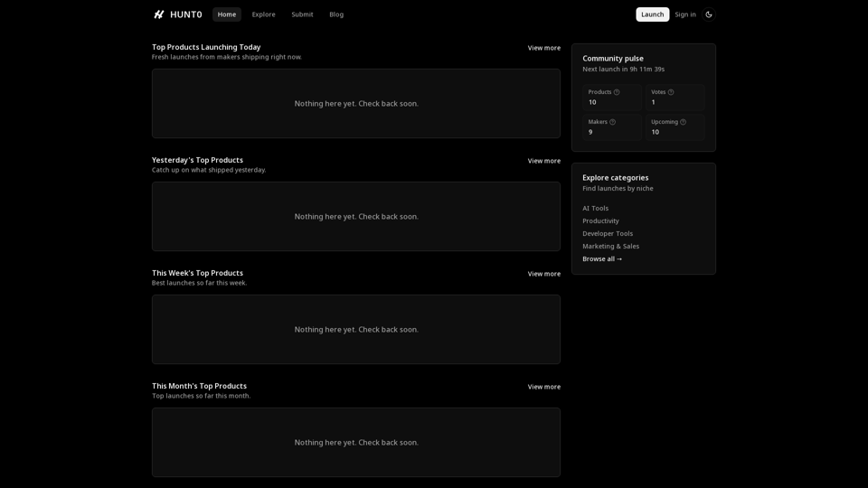The height and width of the screenshot is (488, 868).
Task: Click 'Yesterday's Top Products' heading
Action: 197,161
